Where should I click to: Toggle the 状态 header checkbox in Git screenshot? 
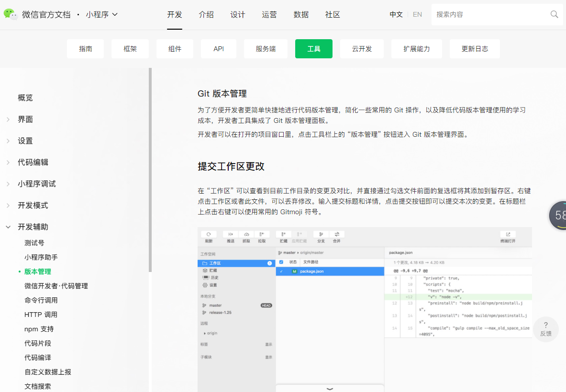click(x=281, y=262)
